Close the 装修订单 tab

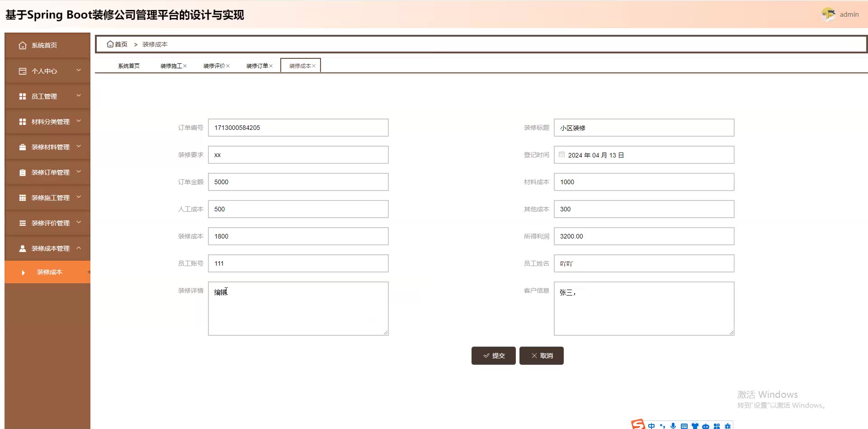(271, 66)
